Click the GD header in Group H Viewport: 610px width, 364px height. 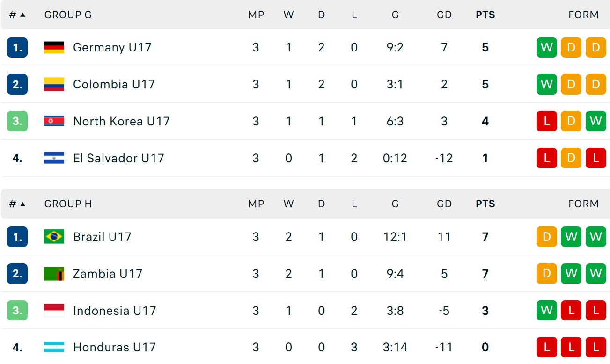coord(444,204)
